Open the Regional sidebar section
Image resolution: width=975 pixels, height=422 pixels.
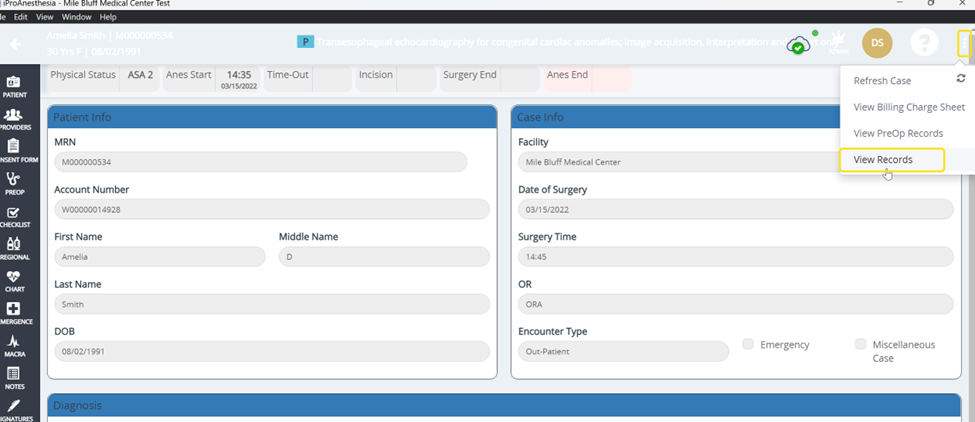click(14, 248)
